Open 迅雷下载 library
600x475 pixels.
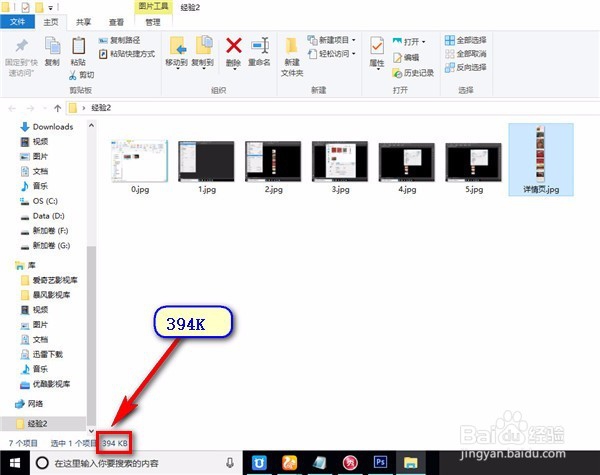(x=41, y=354)
